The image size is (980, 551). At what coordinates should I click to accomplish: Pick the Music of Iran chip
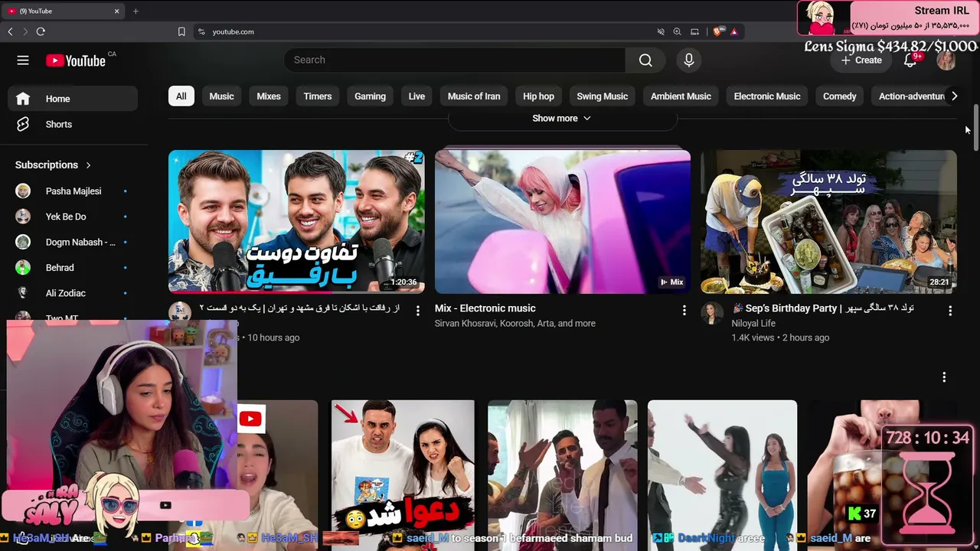click(474, 96)
